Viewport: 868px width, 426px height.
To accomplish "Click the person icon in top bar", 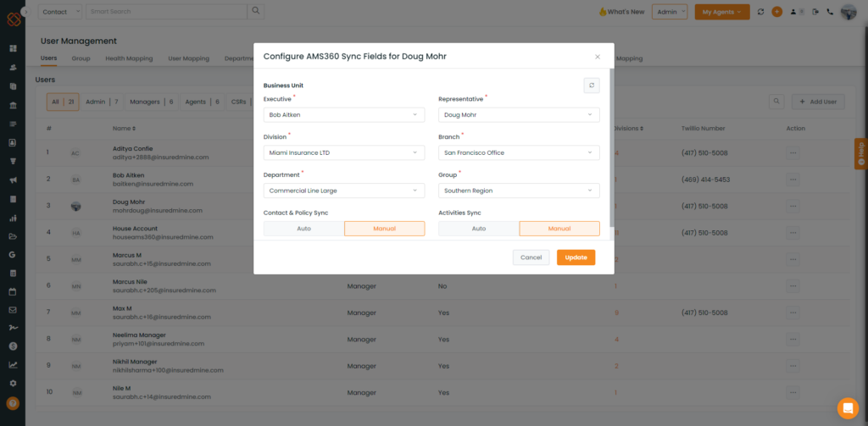I will click(793, 12).
